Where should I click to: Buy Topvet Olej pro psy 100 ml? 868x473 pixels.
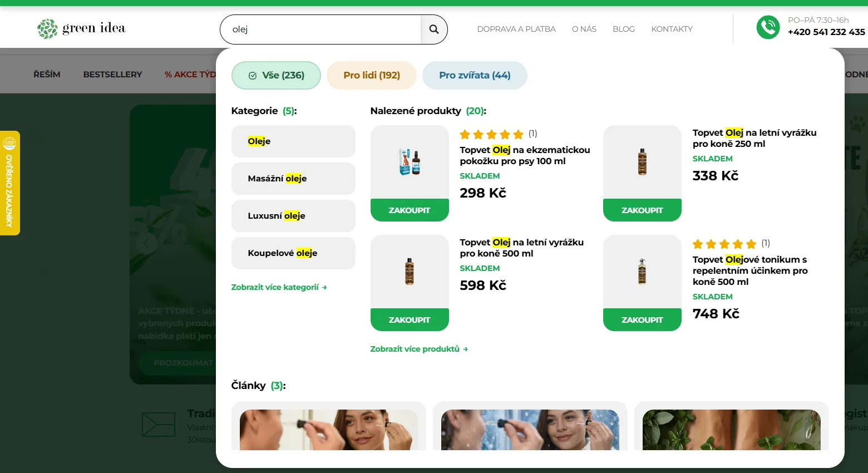click(x=410, y=210)
